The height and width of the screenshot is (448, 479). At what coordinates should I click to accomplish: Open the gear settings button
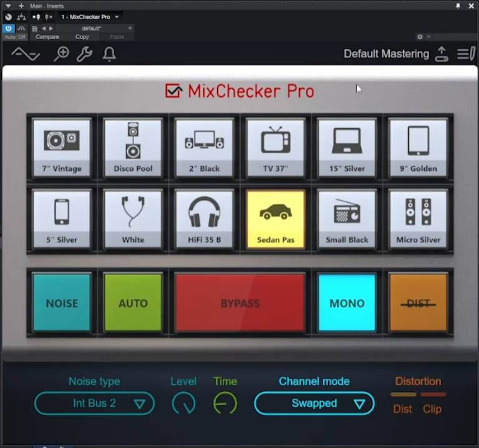tap(420, 37)
